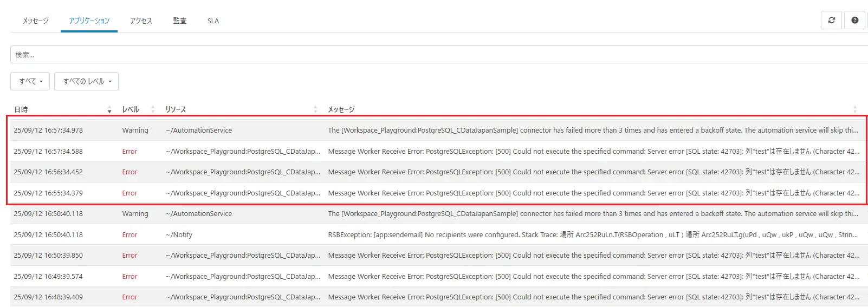Click PostgreSQL resource in 16:49:39.574 row
Image resolution: width=868 pixels, height=307 pixels.
[x=243, y=277]
